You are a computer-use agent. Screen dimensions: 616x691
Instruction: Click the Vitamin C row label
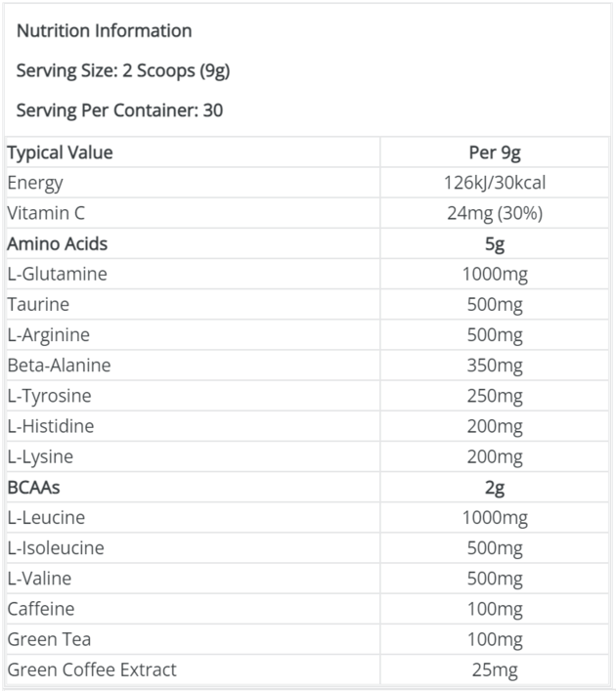pyautogui.click(x=46, y=213)
